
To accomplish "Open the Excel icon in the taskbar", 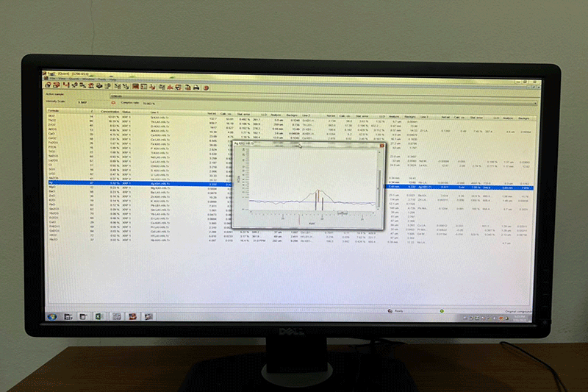I will point(98,316).
